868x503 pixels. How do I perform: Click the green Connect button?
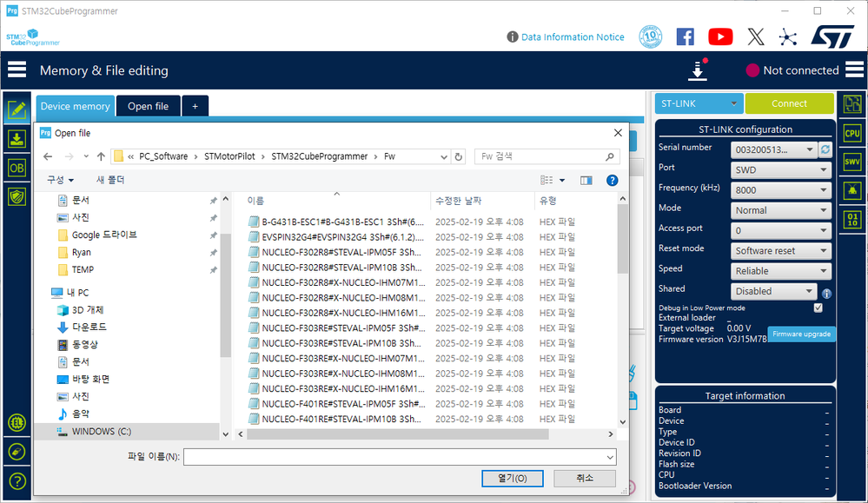point(790,103)
